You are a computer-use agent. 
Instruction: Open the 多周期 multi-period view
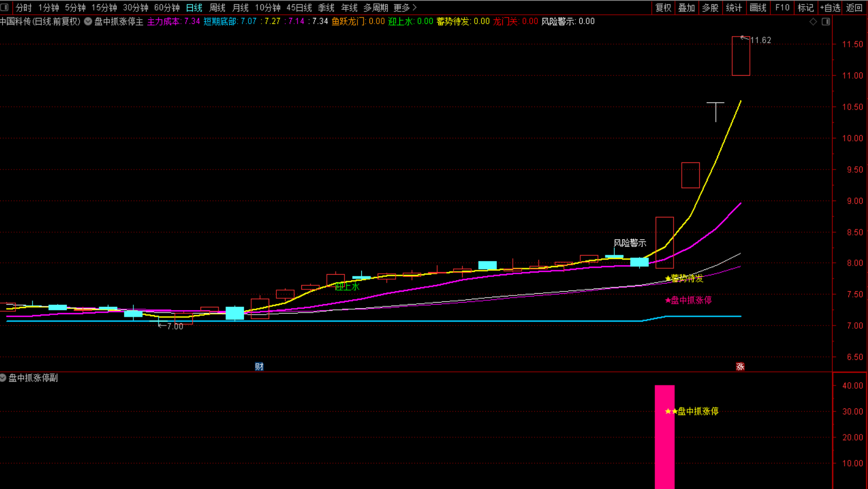pyautogui.click(x=376, y=8)
